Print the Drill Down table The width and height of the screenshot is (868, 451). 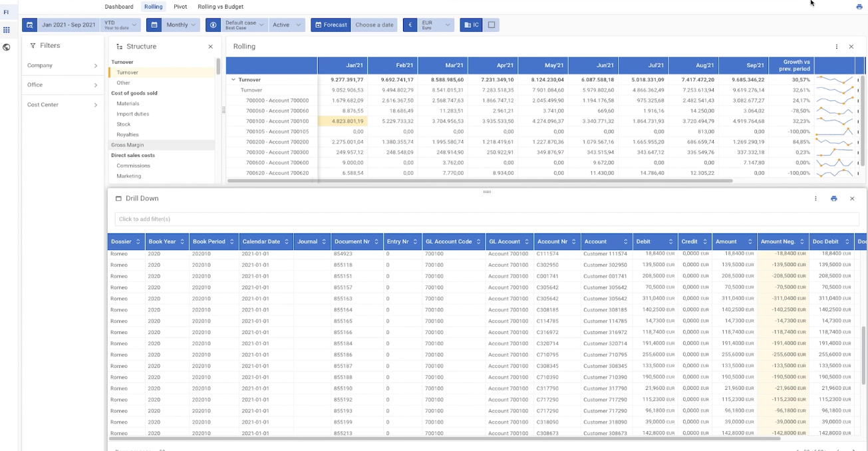[833, 198]
